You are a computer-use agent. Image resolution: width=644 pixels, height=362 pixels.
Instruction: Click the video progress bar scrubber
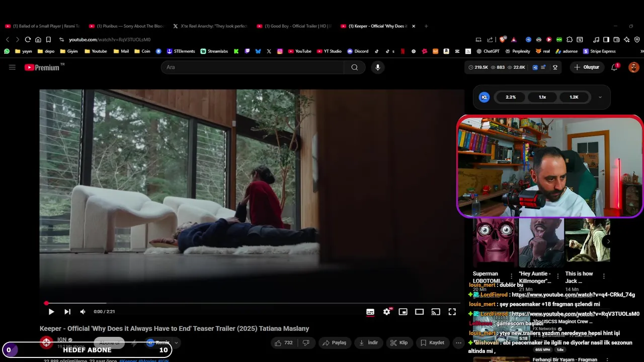click(x=46, y=303)
